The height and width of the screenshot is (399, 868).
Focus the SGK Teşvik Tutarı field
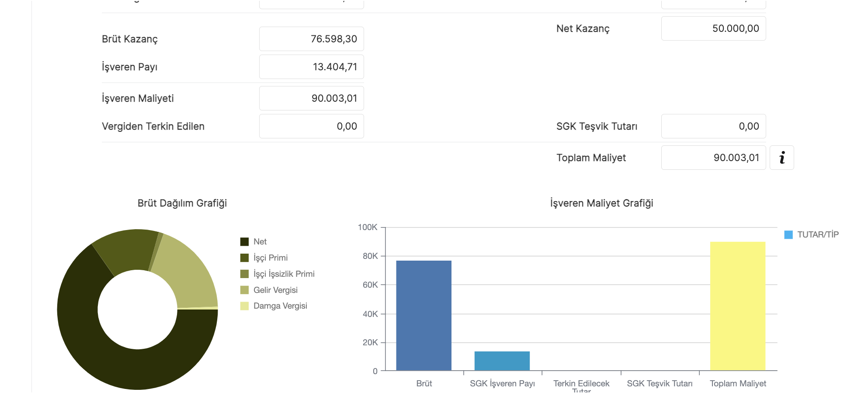pyautogui.click(x=714, y=126)
